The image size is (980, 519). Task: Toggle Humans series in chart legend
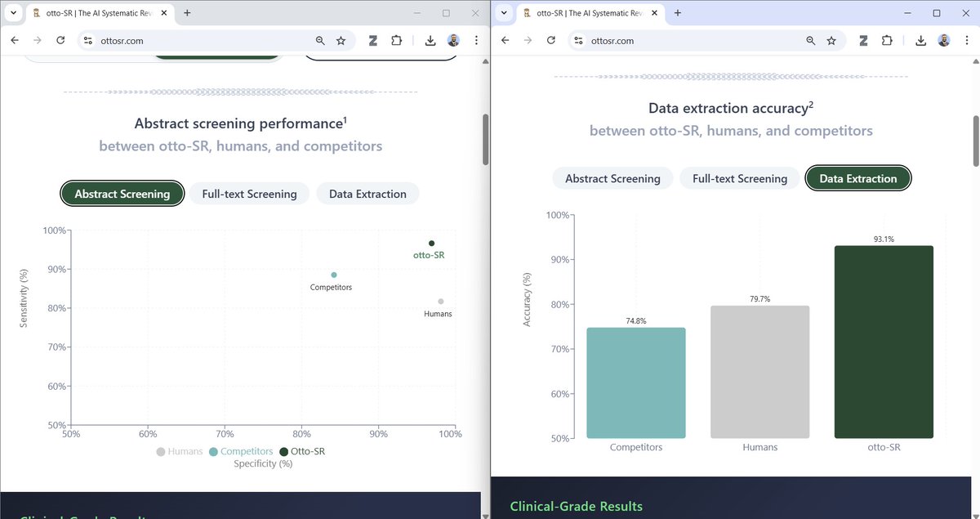(180, 451)
